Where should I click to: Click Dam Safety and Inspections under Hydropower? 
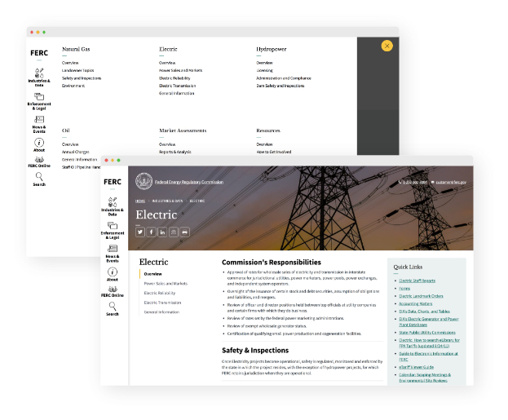281,86
